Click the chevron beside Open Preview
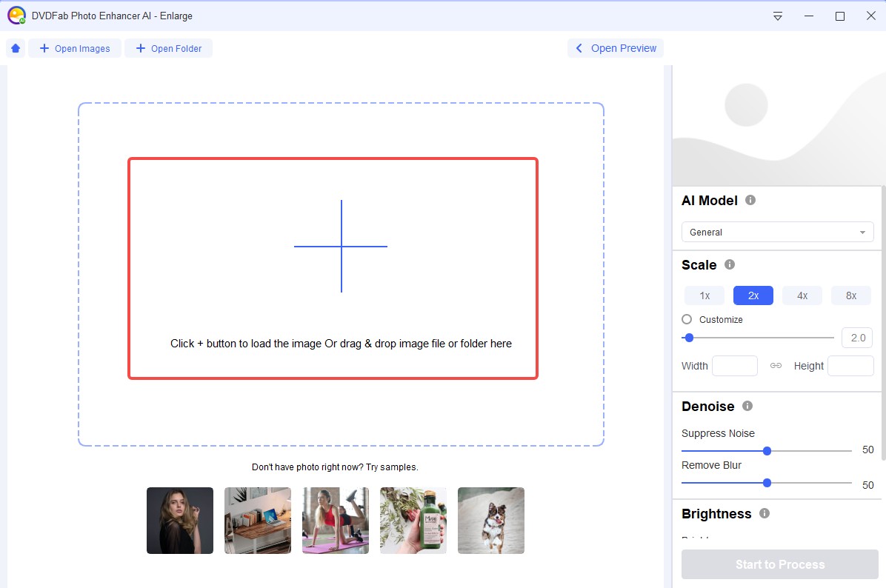The width and height of the screenshot is (886, 588). click(x=579, y=47)
